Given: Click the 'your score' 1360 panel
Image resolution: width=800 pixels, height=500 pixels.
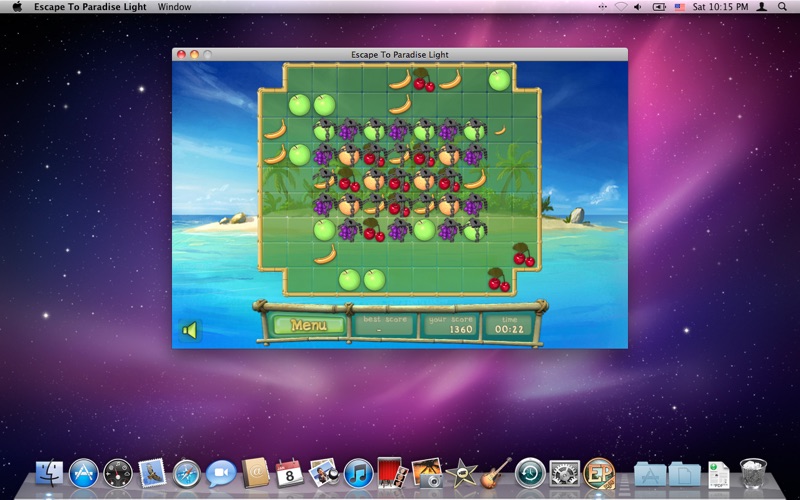Looking at the screenshot, I should click(451, 325).
